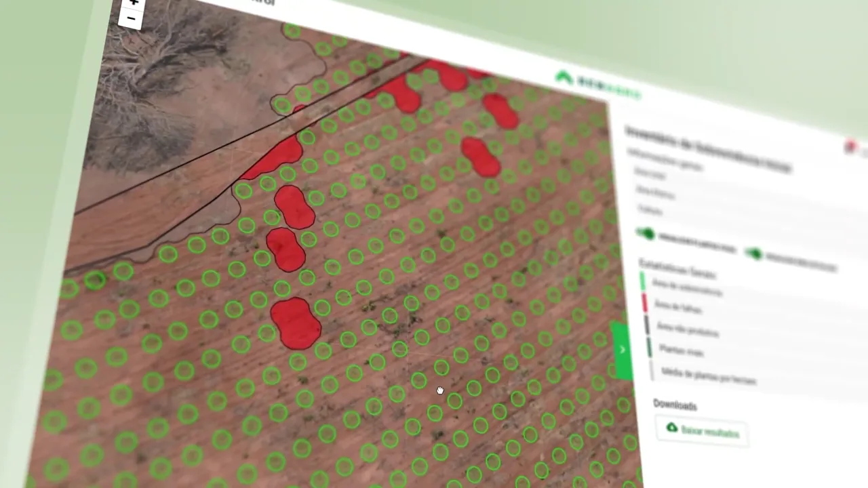Zoom in with the plus map control

coord(134,3)
